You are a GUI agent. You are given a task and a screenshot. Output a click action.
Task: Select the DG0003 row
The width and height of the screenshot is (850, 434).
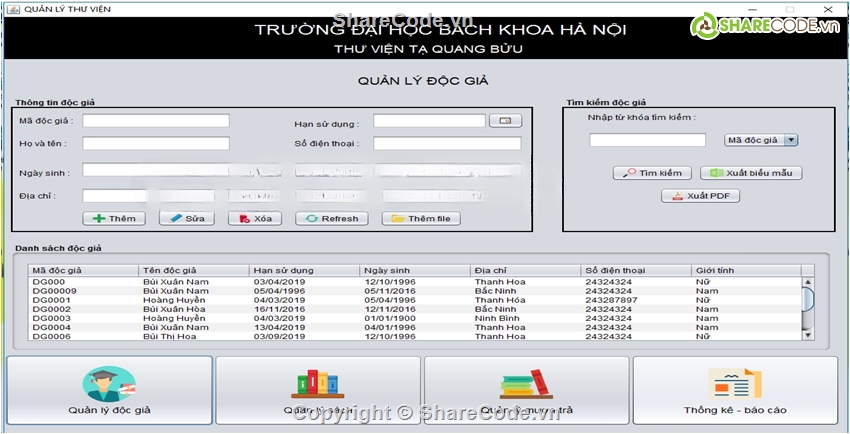[x=415, y=318]
